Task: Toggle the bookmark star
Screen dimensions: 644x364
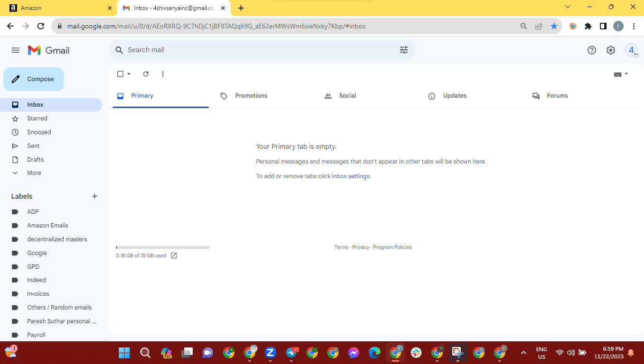Action: (554, 26)
